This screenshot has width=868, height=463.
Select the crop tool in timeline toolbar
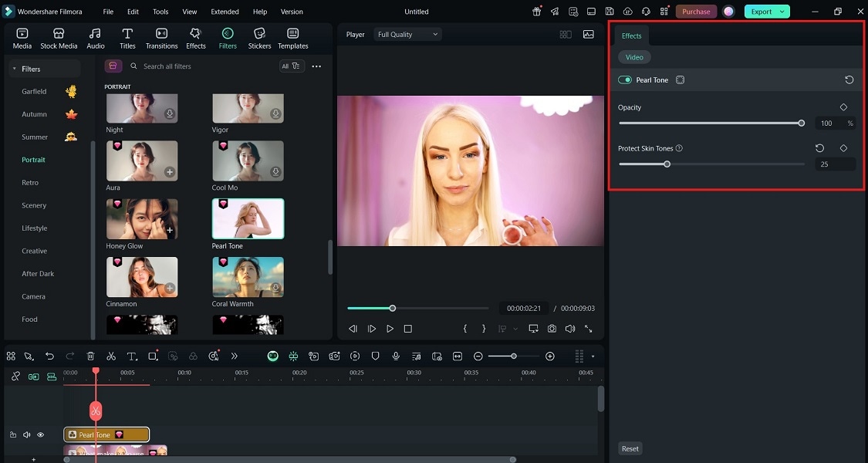click(153, 356)
